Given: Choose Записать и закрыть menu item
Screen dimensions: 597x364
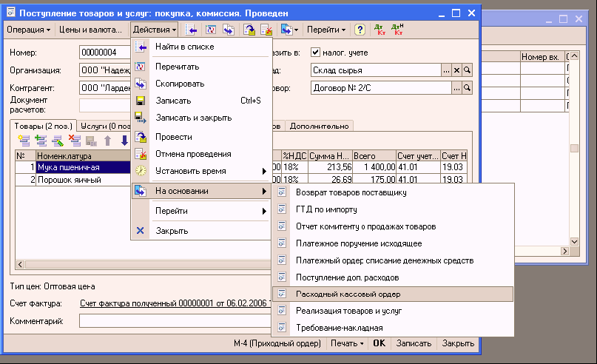Looking at the screenshot, I should [x=193, y=118].
